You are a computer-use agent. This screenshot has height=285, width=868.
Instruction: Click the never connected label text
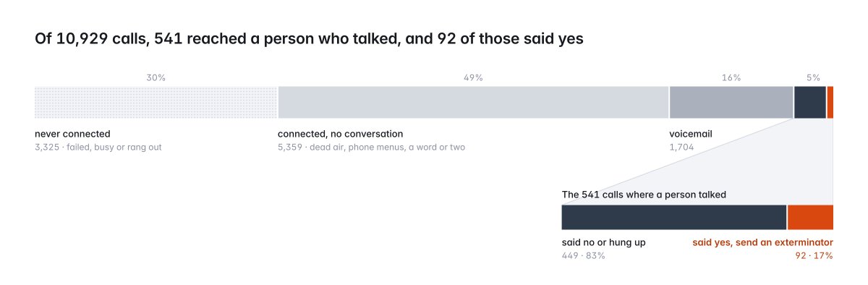coord(72,134)
